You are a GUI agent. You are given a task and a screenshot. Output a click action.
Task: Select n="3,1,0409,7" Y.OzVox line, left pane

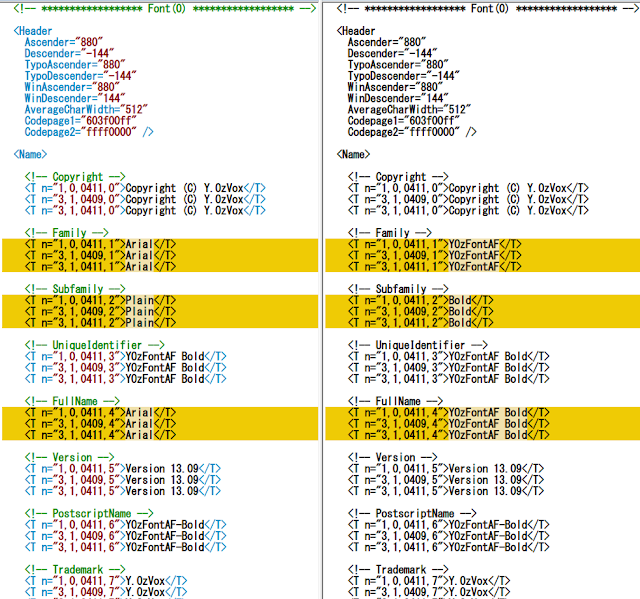click(x=106, y=592)
